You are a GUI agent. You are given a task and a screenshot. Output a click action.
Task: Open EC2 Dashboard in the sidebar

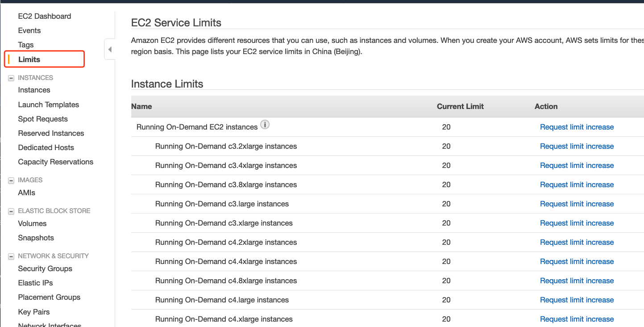[x=45, y=16]
